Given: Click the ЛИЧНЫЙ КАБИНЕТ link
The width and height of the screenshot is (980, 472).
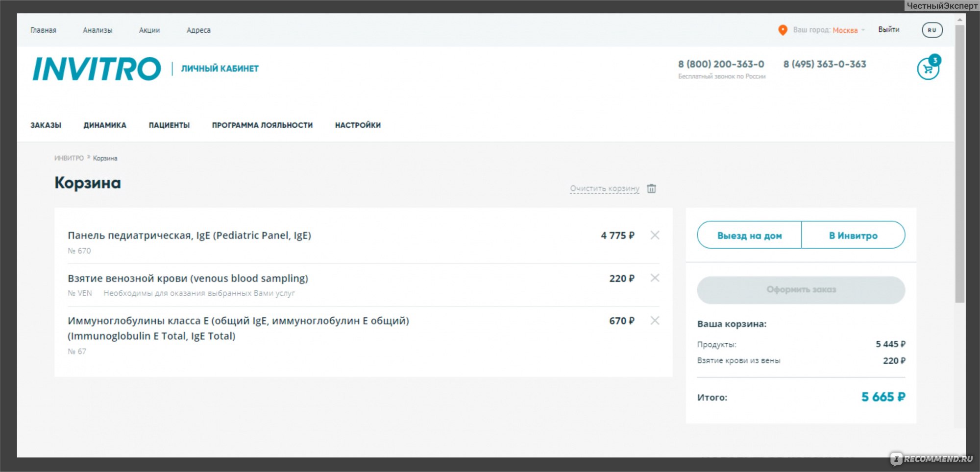Looking at the screenshot, I should coord(220,69).
